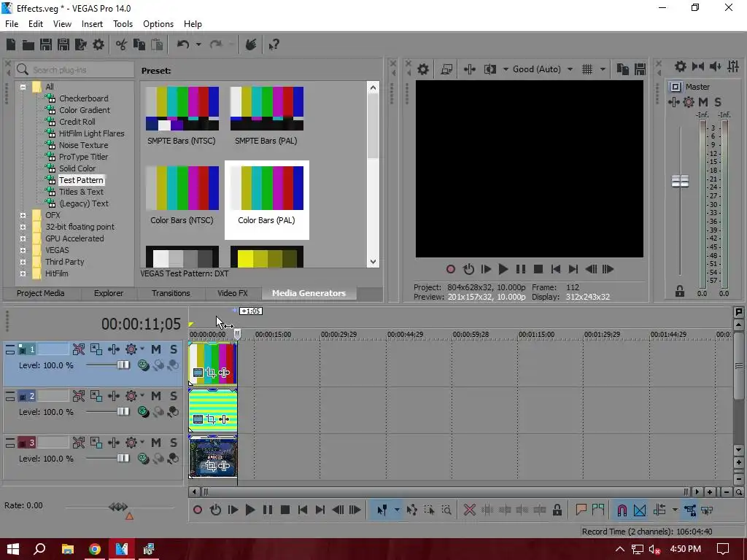Choose the Color Bars (NTSC) preset
The width and height of the screenshot is (747, 560).
click(x=182, y=195)
